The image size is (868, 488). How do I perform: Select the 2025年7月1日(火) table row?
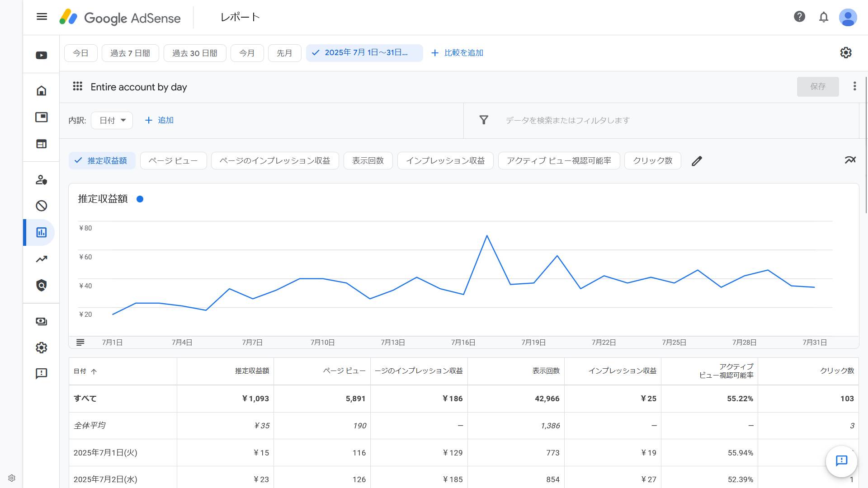464,453
